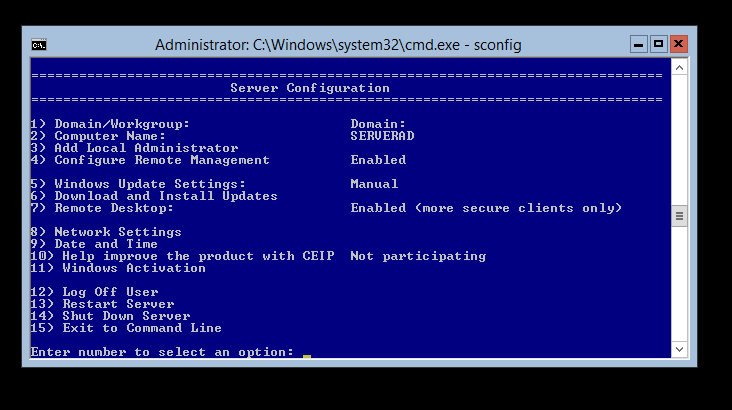732x410 pixels.
Task: Maximize the sconfig command window
Action: point(658,44)
